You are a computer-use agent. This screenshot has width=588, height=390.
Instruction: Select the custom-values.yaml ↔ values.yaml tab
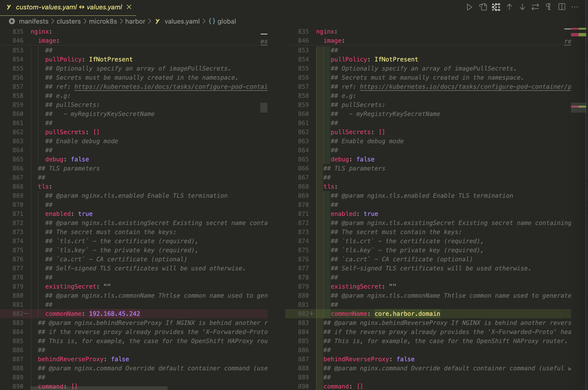pos(69,7)
